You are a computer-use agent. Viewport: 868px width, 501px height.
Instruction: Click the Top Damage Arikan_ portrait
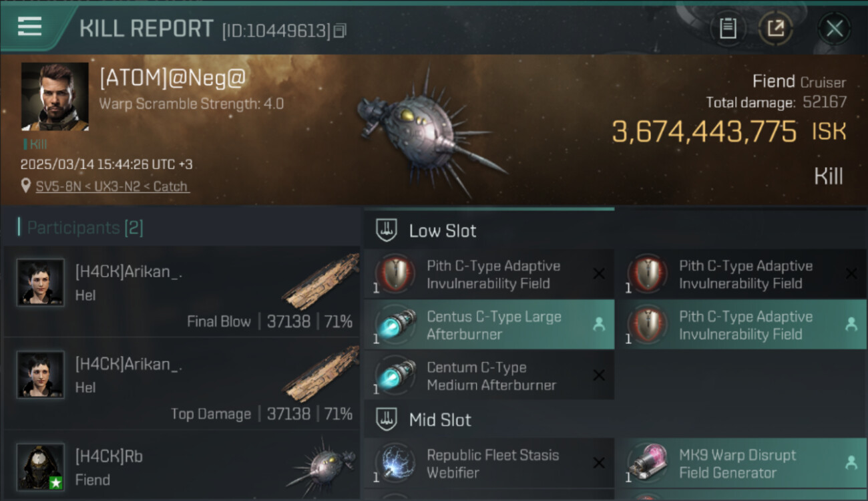pos(41,374)
